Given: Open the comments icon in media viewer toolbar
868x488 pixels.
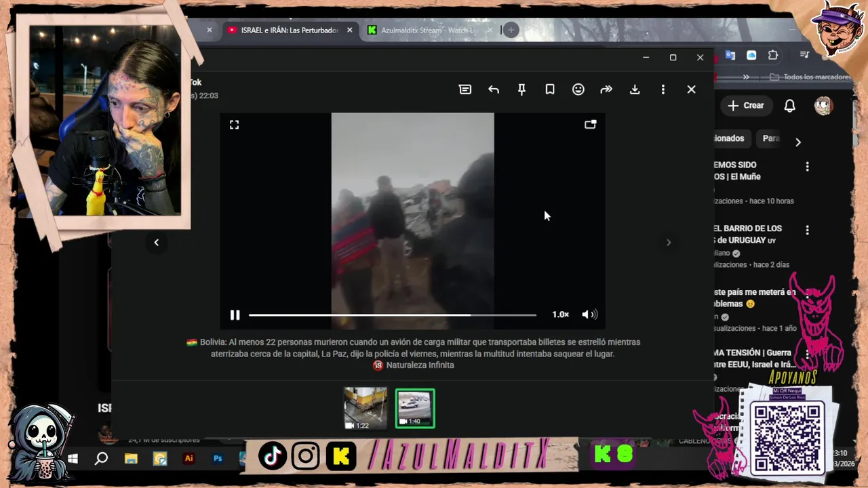Looking at the screenshot, I should (465, 89).
